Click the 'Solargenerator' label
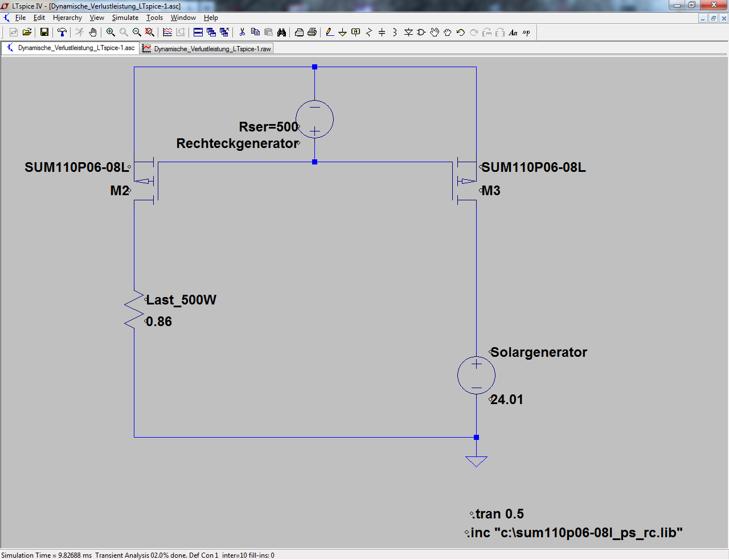The width and height of the screenshot is (729, 560). point(539,352)
